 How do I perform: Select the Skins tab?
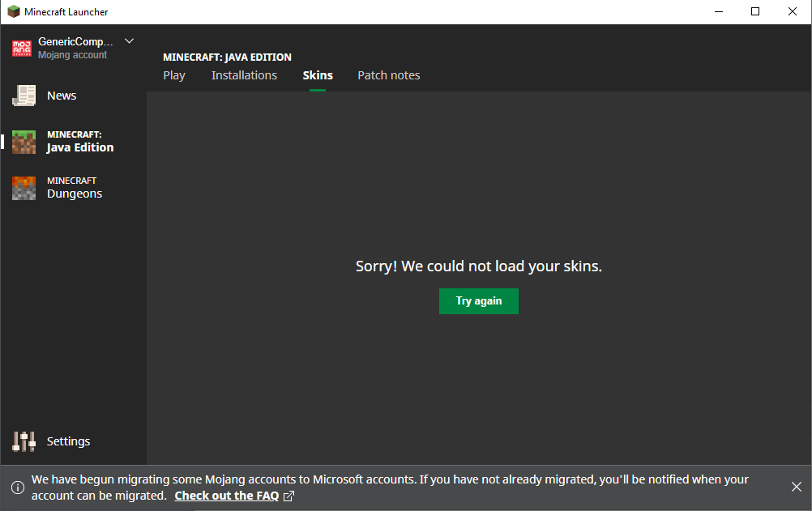coord(318,75)
